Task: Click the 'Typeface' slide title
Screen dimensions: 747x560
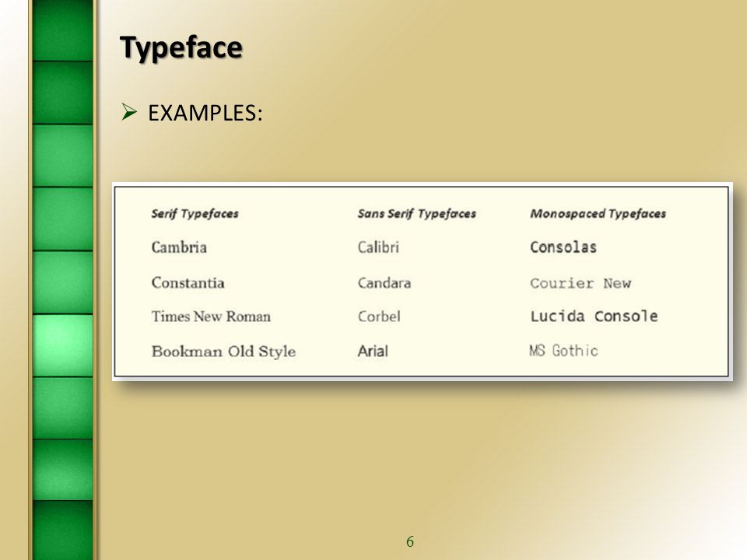Action: [x=181, y=48]
